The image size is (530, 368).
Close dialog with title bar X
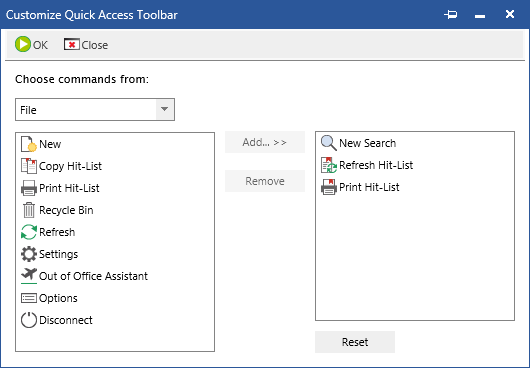510,14
